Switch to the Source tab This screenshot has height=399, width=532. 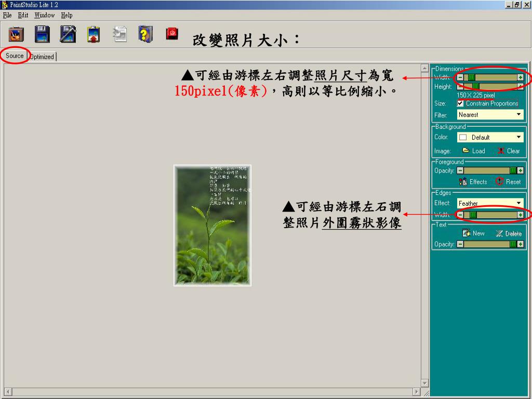tap(15, 56)
